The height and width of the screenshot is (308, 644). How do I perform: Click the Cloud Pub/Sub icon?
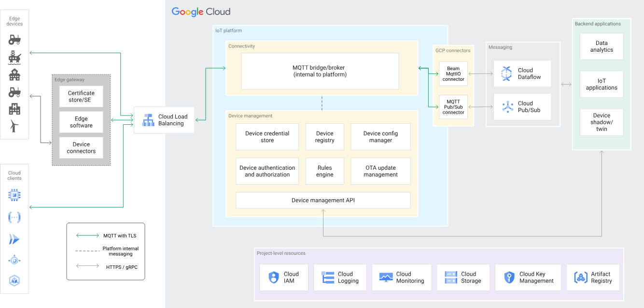coord(507,106)
